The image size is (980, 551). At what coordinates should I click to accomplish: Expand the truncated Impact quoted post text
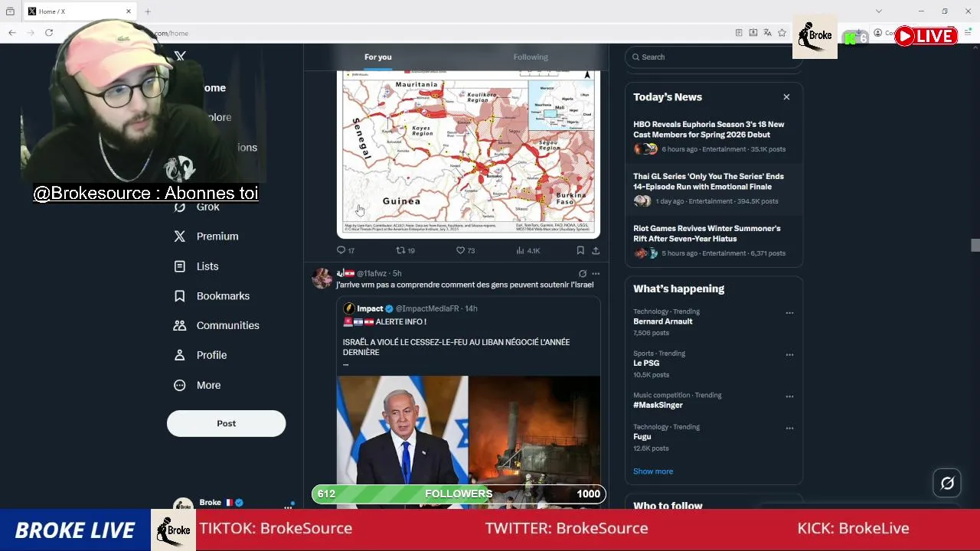pos(345,364)
